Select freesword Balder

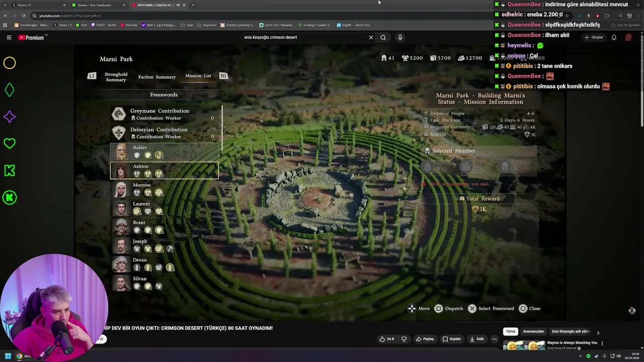(x=165, y=152)
